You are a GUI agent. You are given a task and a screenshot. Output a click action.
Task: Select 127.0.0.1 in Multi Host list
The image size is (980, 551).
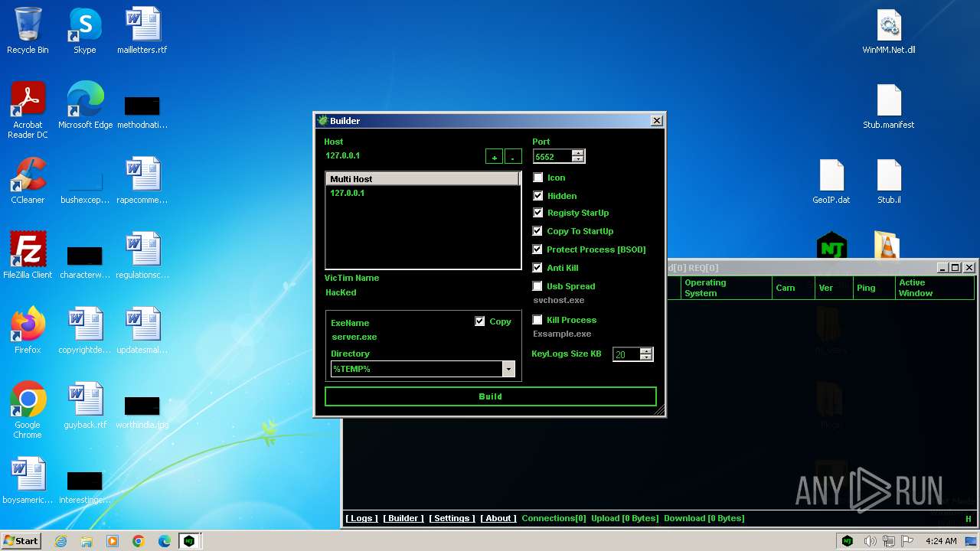348,193
